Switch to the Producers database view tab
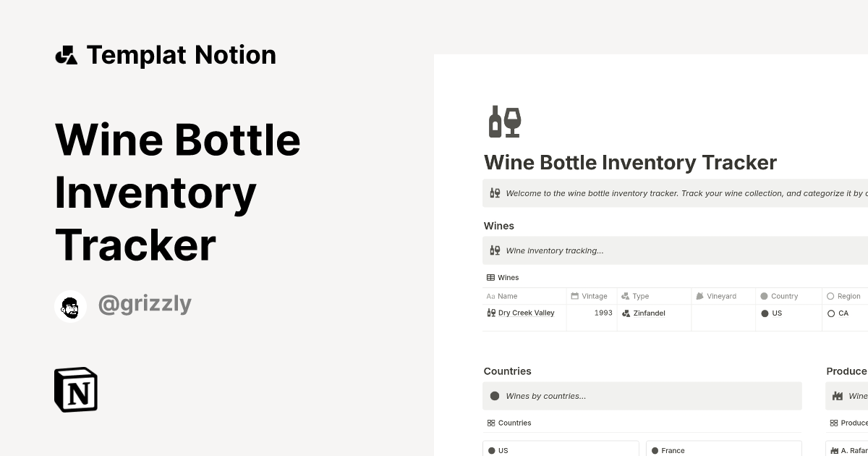868x456 pixels. (x=850, y=423)
